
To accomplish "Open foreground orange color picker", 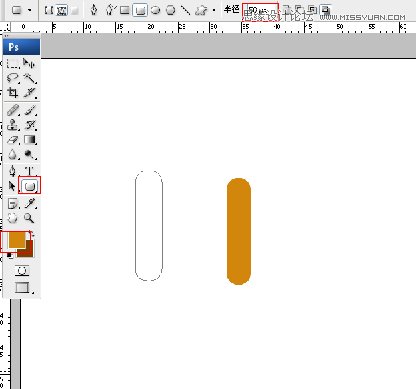I will (x=16, y=240).
